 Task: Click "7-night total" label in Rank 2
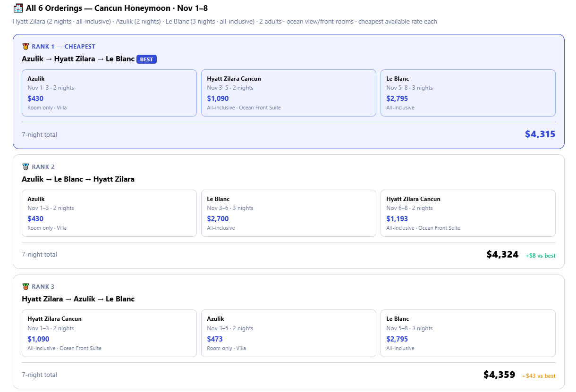click(39, 254)
